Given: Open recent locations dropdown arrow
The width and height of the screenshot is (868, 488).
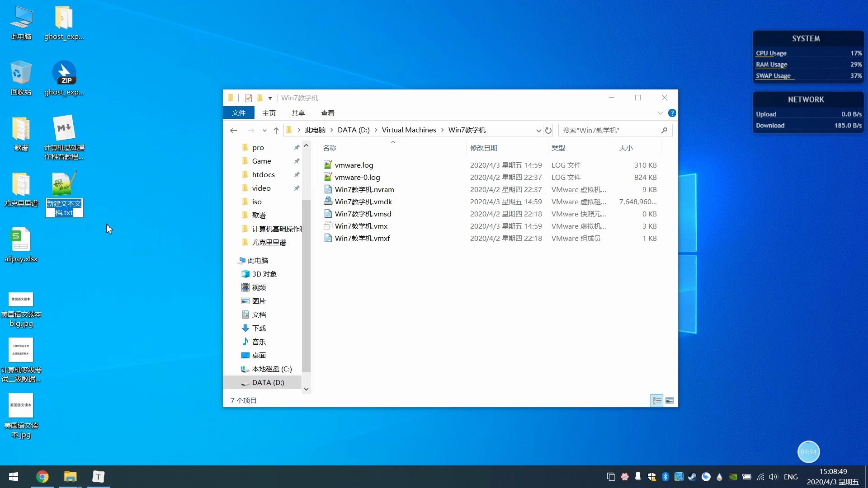Looking at the screenshot, I should tap(264, 130).
